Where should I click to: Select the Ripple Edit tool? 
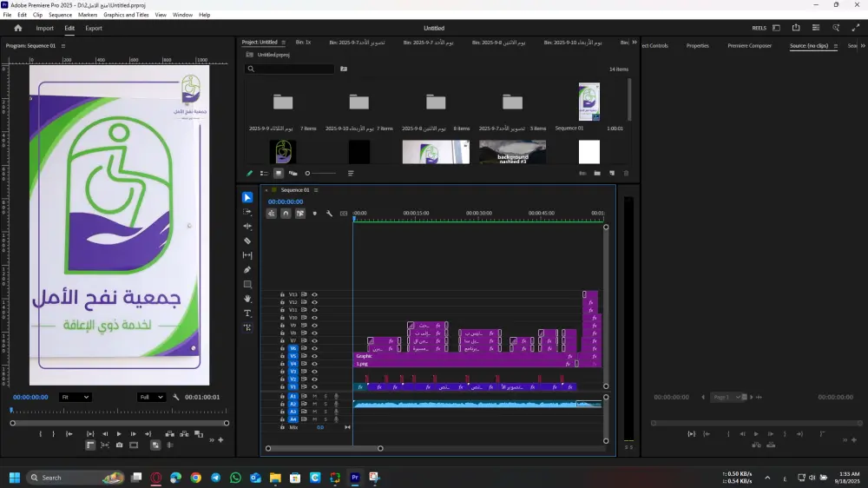[247, 226]
